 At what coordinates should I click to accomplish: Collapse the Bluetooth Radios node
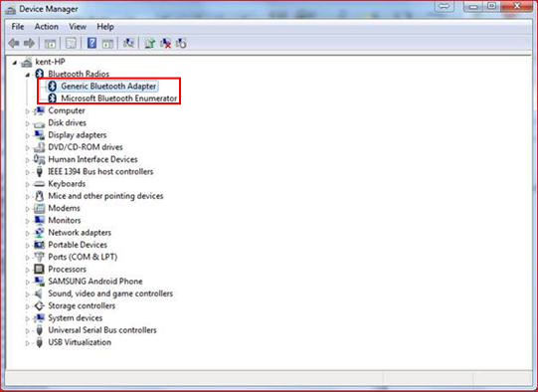click(x=28, y=75)
